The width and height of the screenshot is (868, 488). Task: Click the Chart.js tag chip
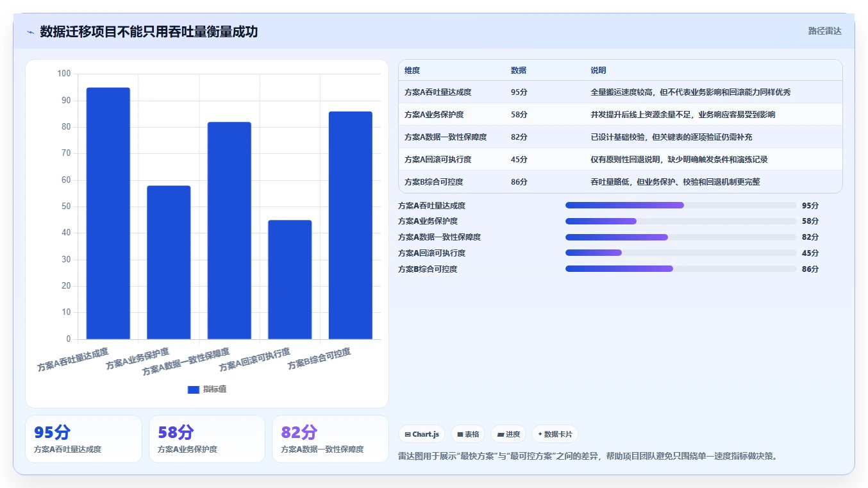point(422,434)
